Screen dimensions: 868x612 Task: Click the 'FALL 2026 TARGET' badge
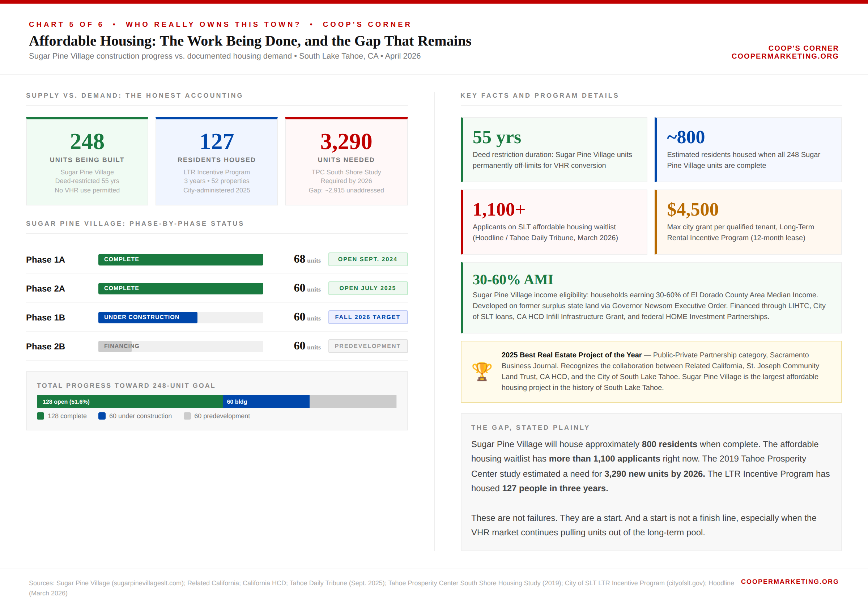[367, 317]
